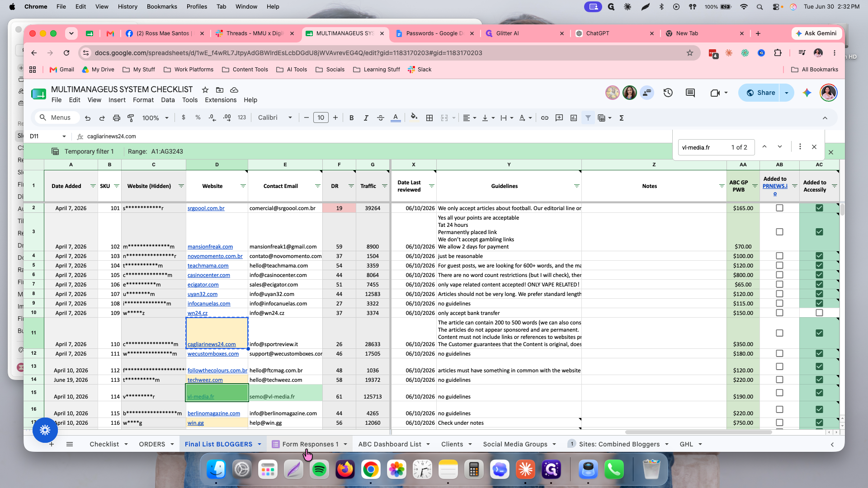The height and width of the screenshot is (488, 868).
Task: Click the font size field
Action: pyautogui.click(x=321, y=118)
